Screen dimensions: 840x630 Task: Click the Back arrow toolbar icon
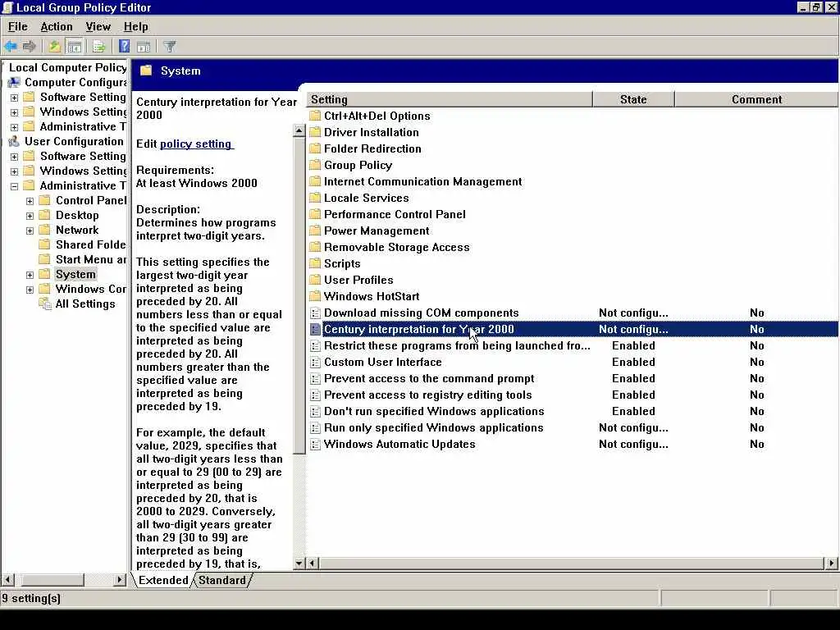pos(11,47)
